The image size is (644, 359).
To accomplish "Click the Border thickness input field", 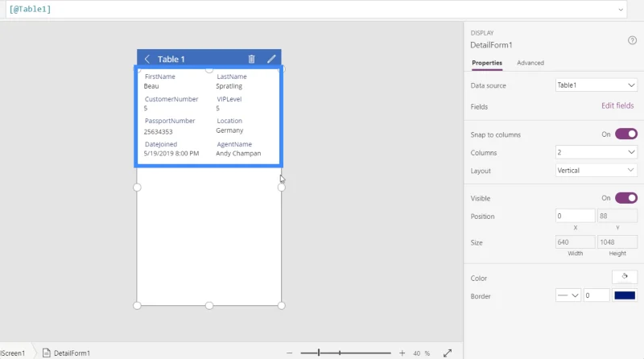I will (x=596, y=295).
